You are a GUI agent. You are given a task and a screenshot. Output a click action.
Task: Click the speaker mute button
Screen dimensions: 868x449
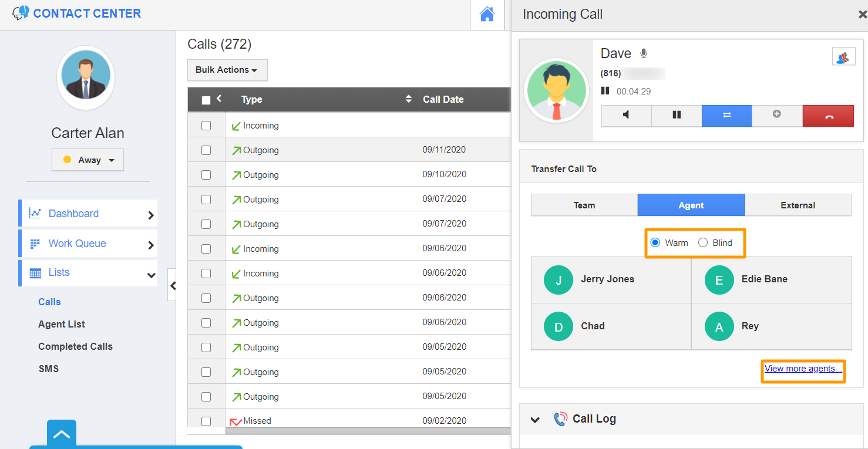tap(626, 116)
